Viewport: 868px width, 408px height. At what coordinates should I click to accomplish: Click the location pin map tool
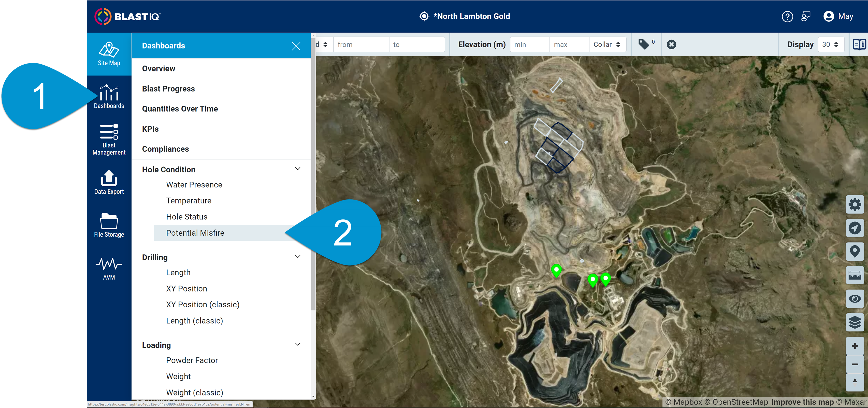pyautogui.click(x=855, y=251)
